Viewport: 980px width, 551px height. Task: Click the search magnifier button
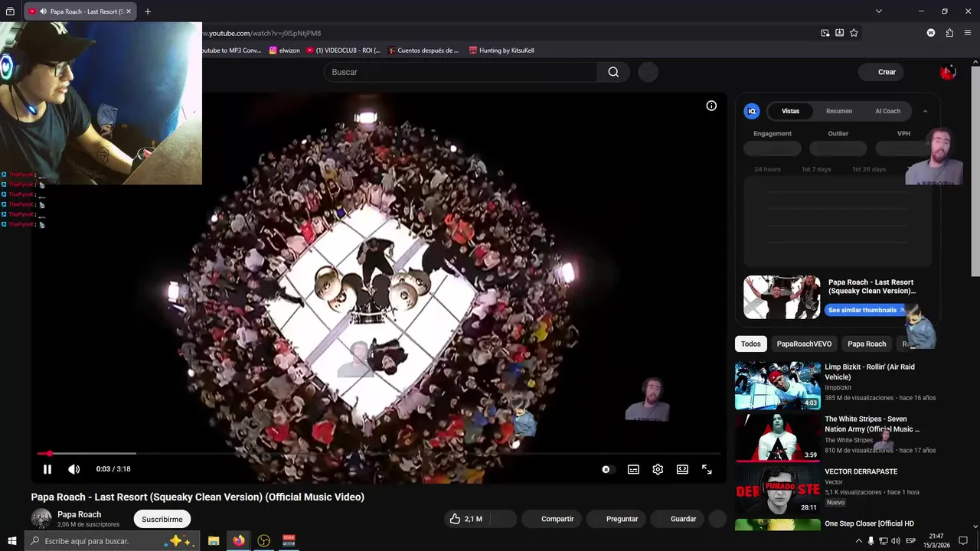(x=613, y=72)
